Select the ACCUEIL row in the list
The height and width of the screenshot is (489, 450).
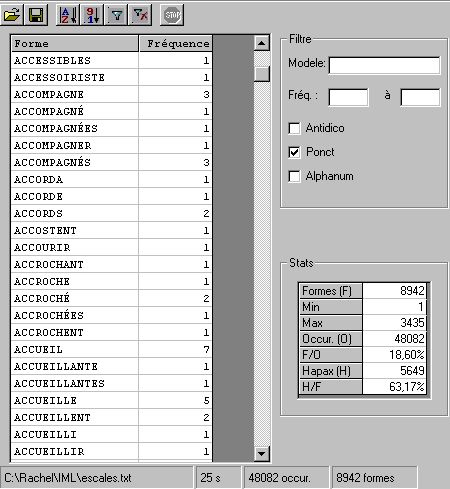[x=112, y=349]
